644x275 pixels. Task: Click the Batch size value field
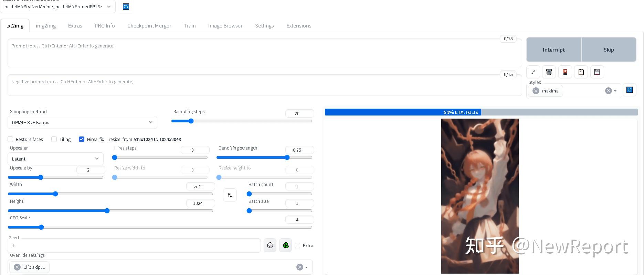pos(299,203)
